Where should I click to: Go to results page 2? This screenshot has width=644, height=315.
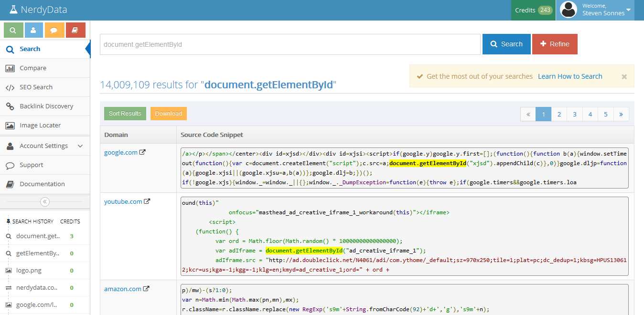(559, 114)
